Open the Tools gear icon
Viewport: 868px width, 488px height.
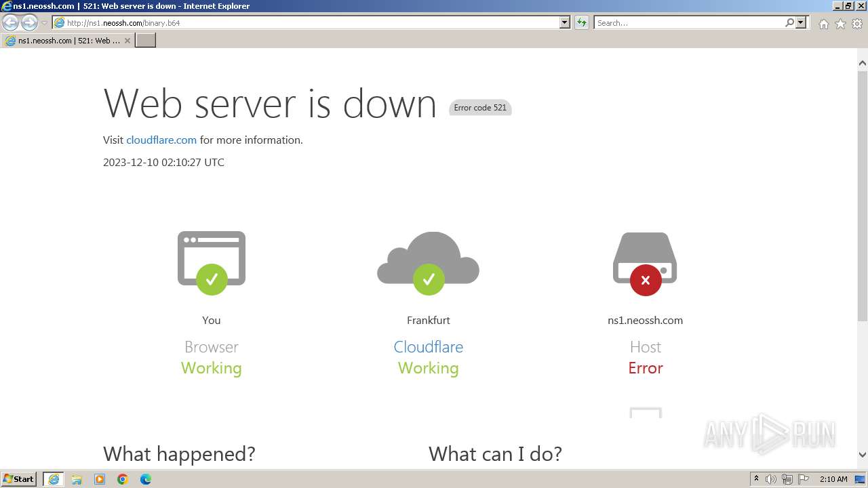(857, 24)
